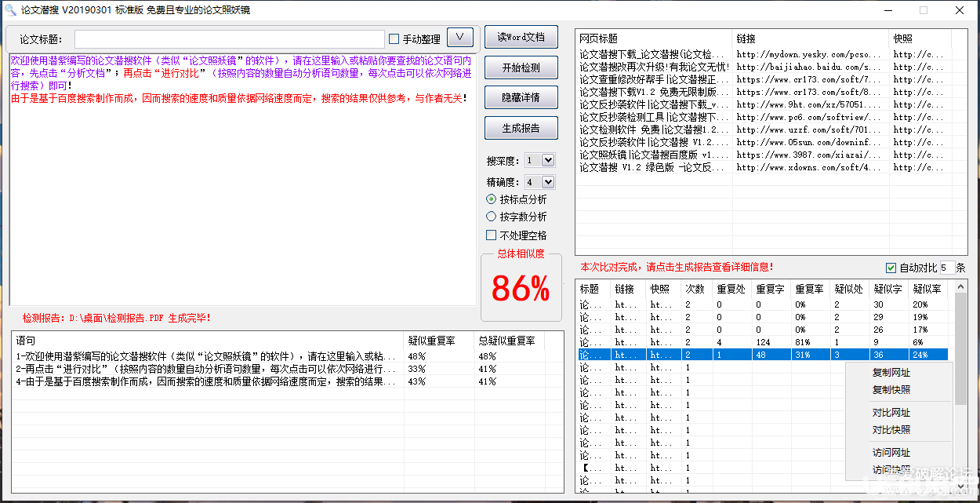Click the 重复字 column header
This screenshot has width=980, height=503.
click(x=771, y=289)
